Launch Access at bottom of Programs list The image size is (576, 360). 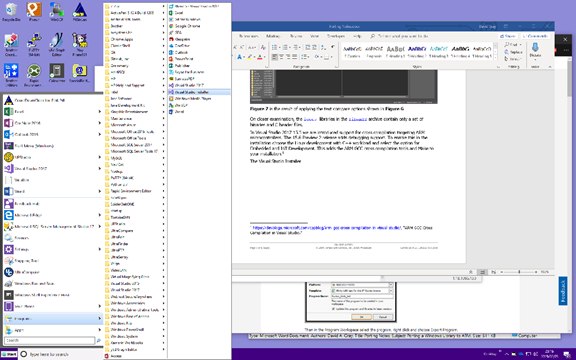[x=135, y=356]
